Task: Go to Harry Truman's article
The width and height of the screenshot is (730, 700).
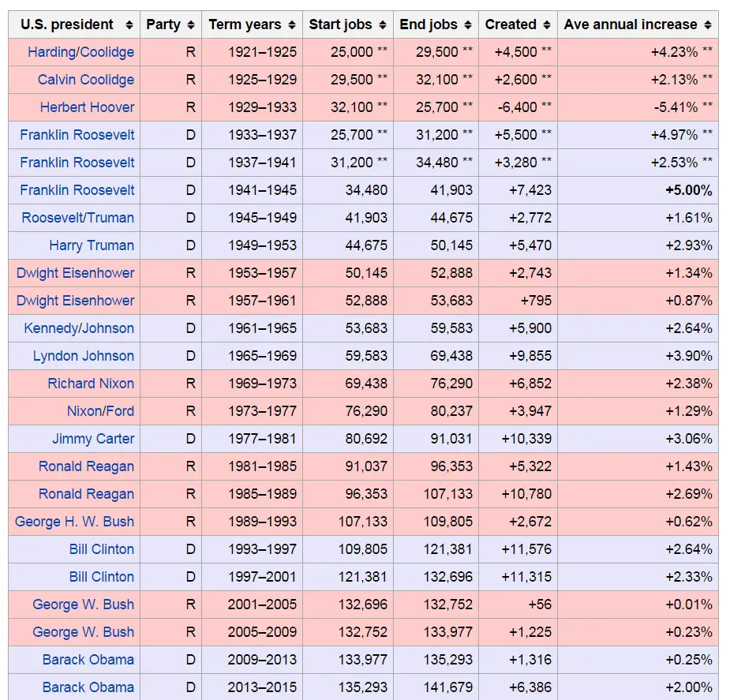Action: point(92,245)
